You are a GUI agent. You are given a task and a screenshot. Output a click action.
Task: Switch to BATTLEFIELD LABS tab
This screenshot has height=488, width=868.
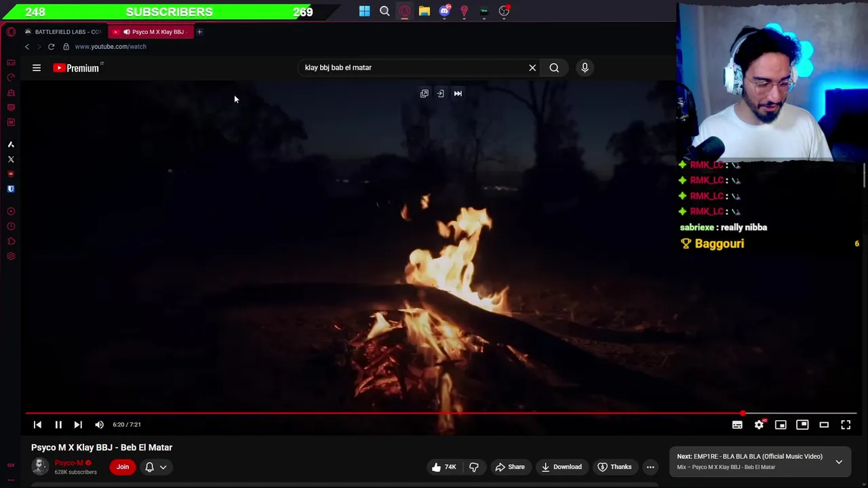[x=62, y=32]
